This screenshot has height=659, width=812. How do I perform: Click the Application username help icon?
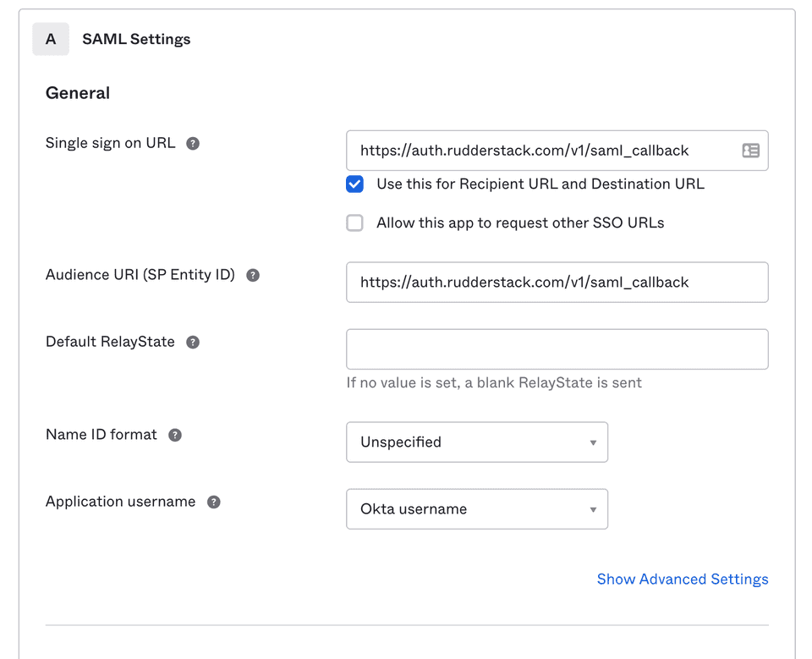(214, 502)
